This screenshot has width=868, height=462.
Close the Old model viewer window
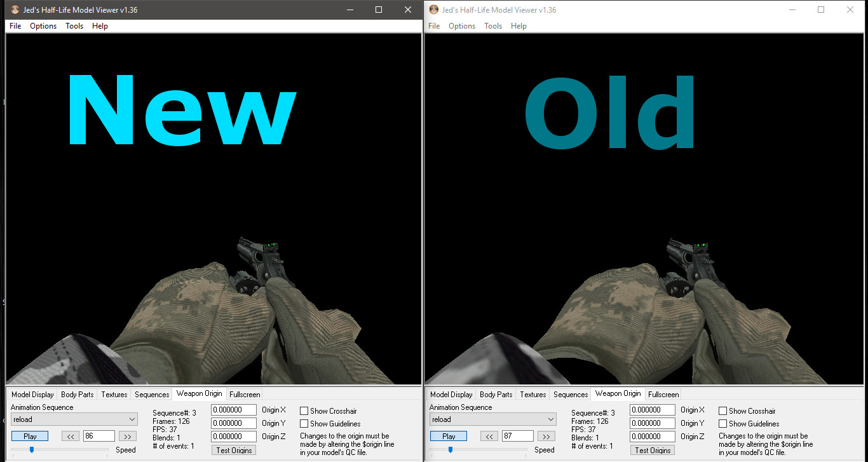pyautogui.click(x=850, y=10)
